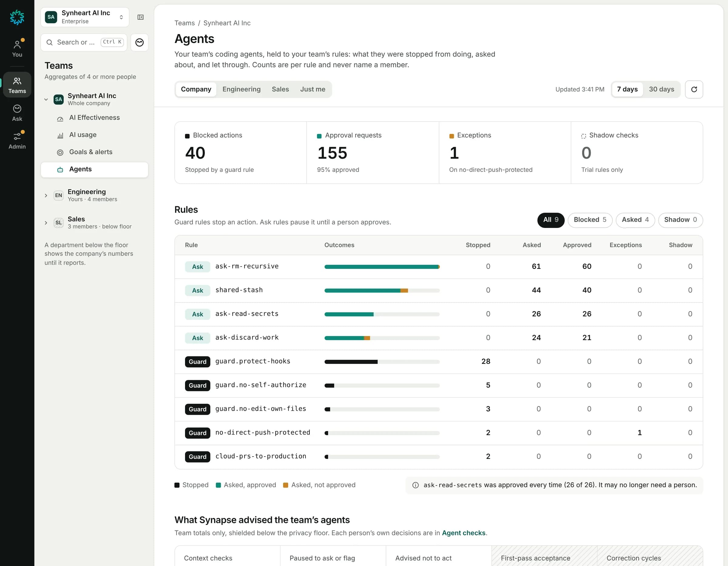Switch to the Just me tab
728x566 pixels.
[312, 89]
